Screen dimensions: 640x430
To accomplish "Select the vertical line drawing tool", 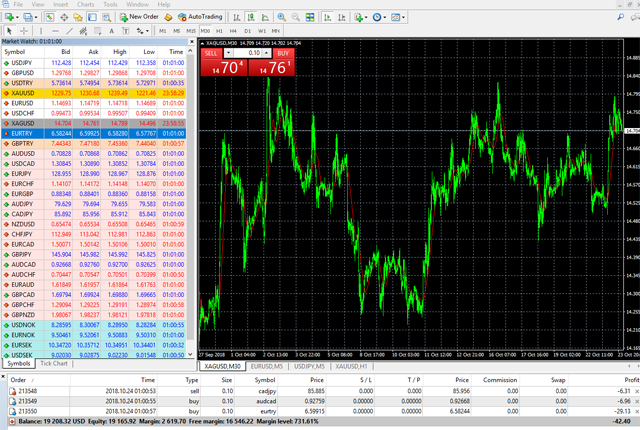I will (40, 31).
